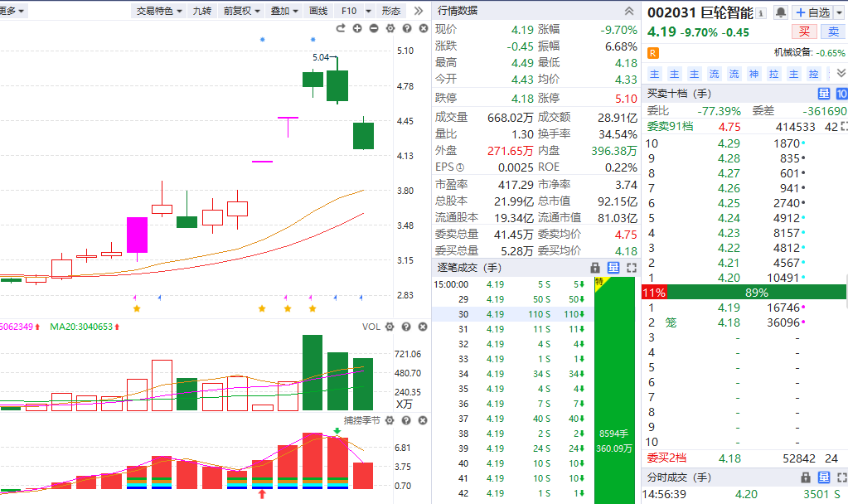Screen dimensions: 848x504
Task: Maximize the 逐笔成交 panel with fullscreen icon
Action: click(x=631, y=268)
